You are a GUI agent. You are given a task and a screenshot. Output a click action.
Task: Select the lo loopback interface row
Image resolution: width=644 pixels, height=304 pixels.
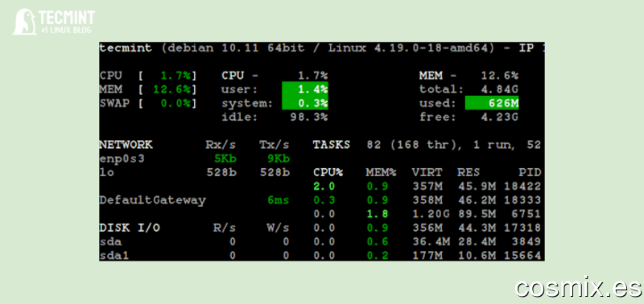(195, 173)
